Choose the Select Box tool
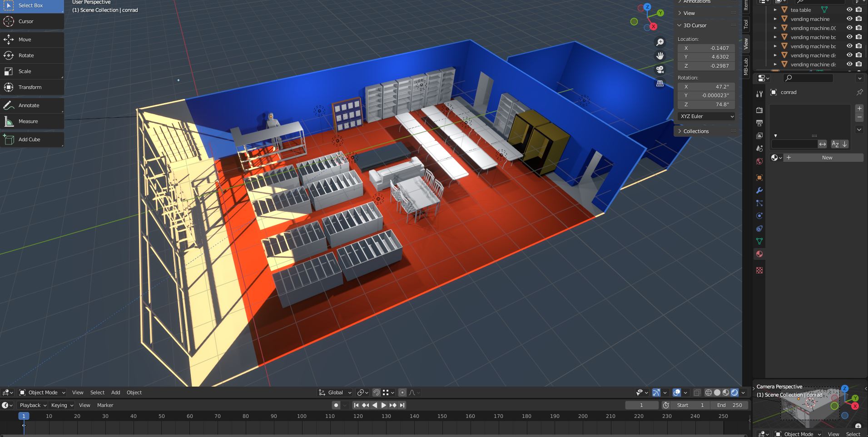The image size is (868, 437). click(32, 5)
